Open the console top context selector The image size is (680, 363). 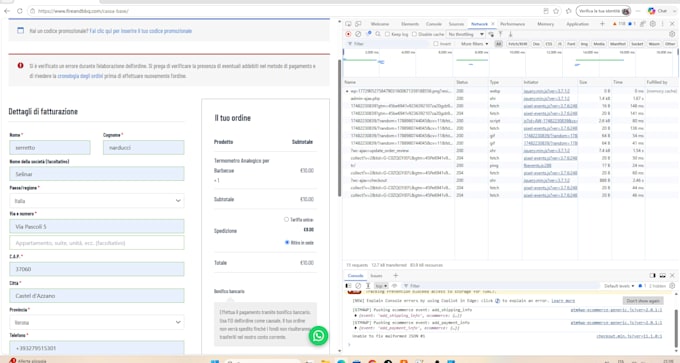[x=381, y=286]
